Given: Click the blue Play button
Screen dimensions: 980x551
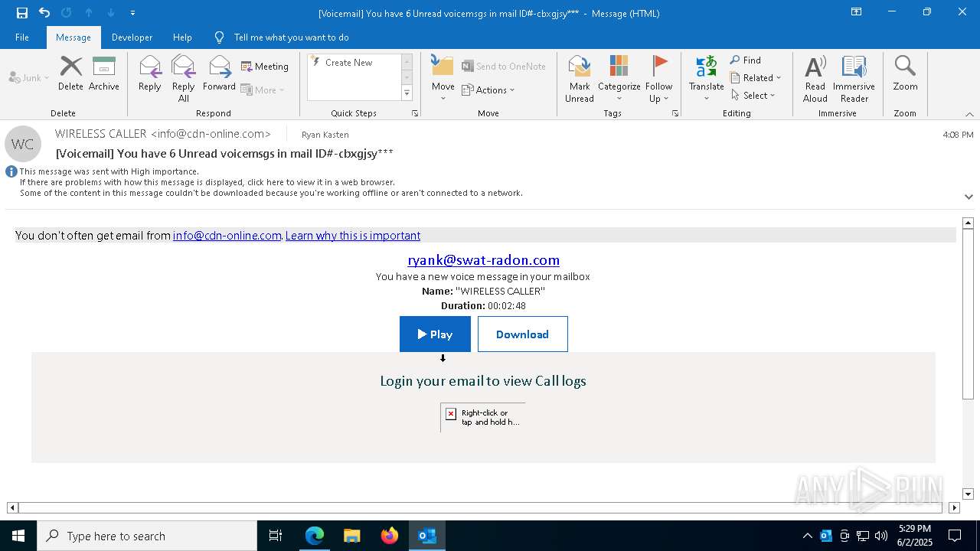Looking at the screenshot, I should coord(435,334).
